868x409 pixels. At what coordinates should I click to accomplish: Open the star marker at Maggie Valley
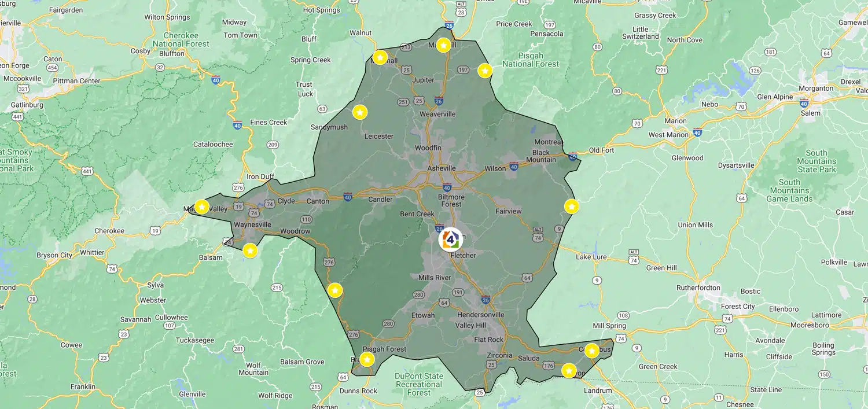click(201, 207)
